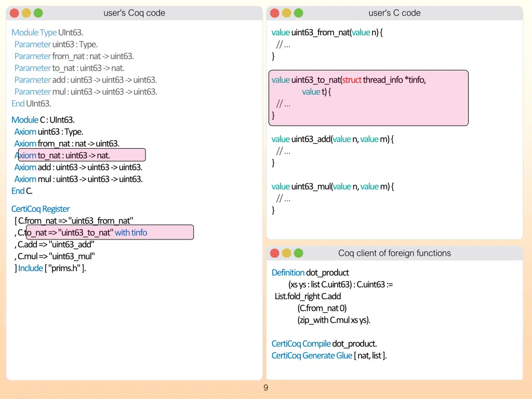Screen dimensions: 532x399
Task: Click ', C.add => "uint63_add"' entry
Action: 54,245
